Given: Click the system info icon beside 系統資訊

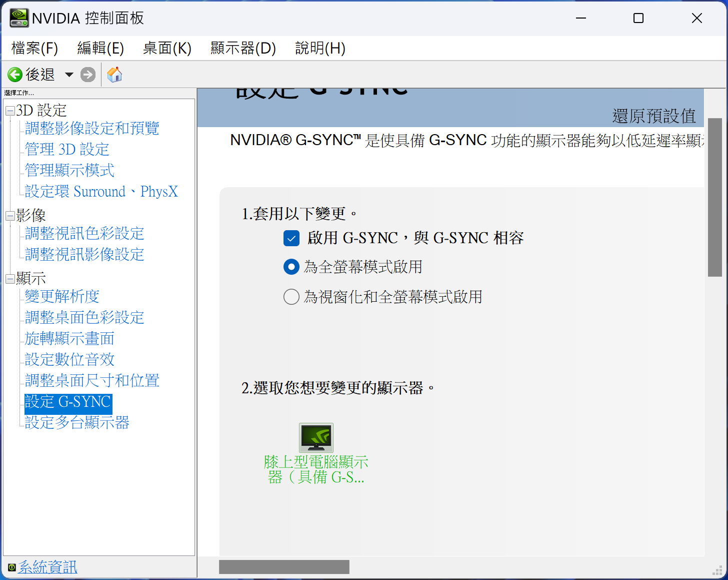Looking at the screenshot, I should pos(12,567).
